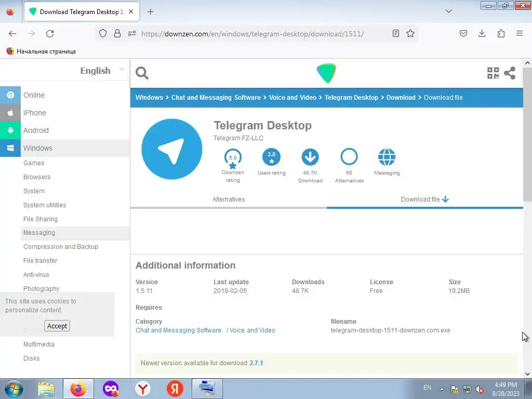Click Telegram Desktop in the breadcrumb

[351, 97]
